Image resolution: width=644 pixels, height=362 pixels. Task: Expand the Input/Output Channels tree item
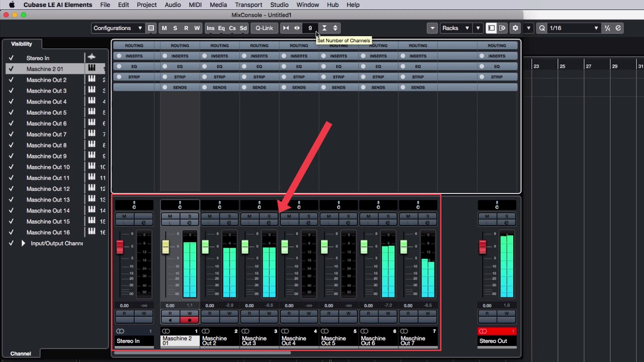pos(23,243)
